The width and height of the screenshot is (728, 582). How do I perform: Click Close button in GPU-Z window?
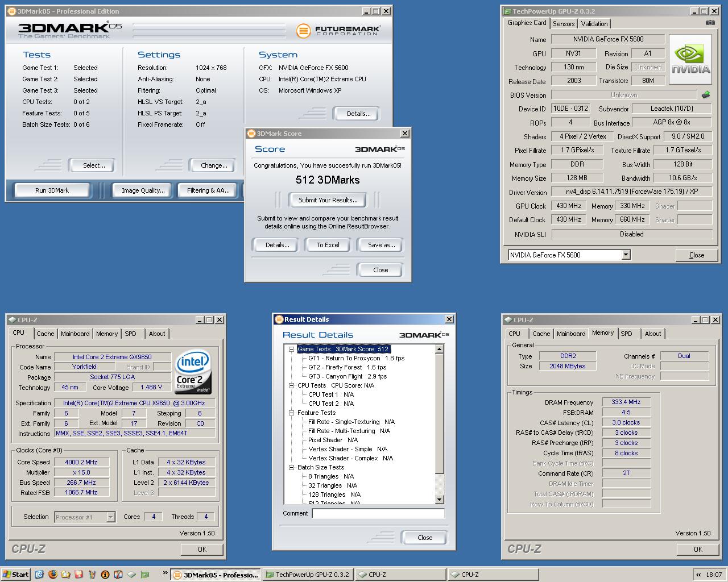pos(697,255)
